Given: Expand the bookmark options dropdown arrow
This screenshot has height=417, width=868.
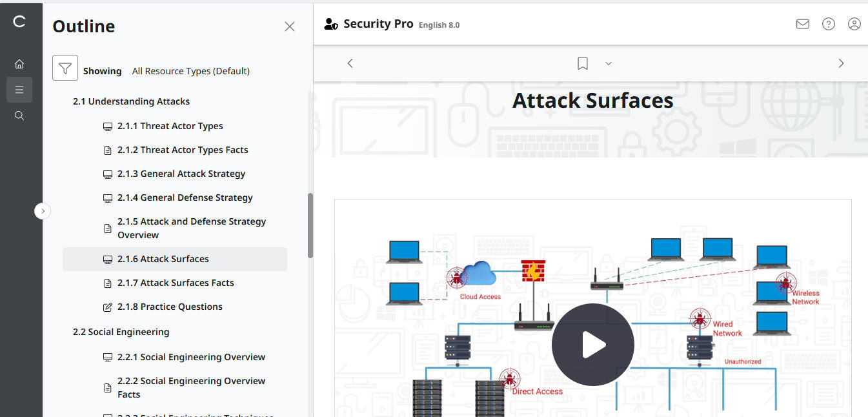Looking at the screenshot, I should [607, 63].
